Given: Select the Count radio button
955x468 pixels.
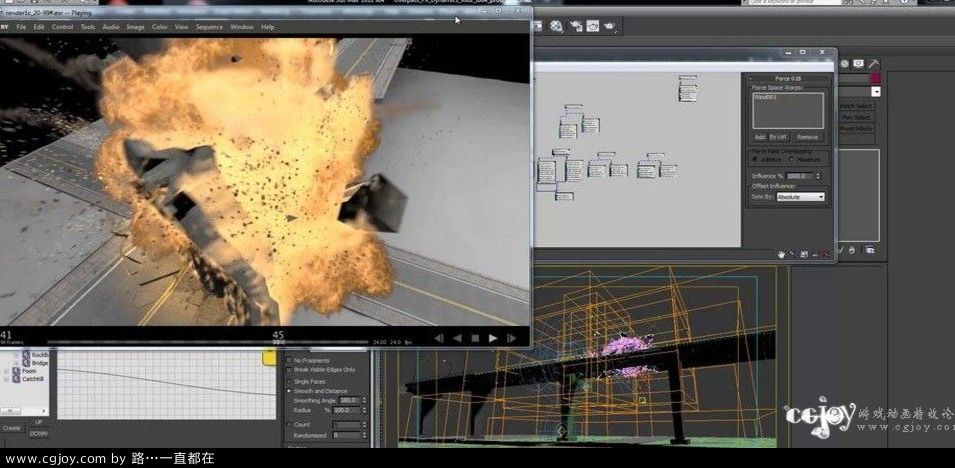Looking at the screenshot, I should click(x=289, y=424).
